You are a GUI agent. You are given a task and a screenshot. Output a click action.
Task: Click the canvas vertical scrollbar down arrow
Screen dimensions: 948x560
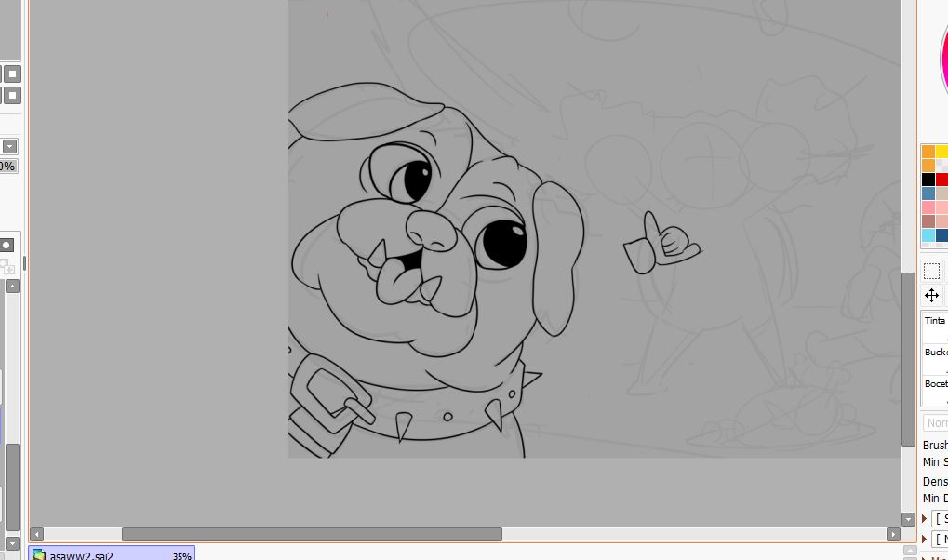point(908,519)
